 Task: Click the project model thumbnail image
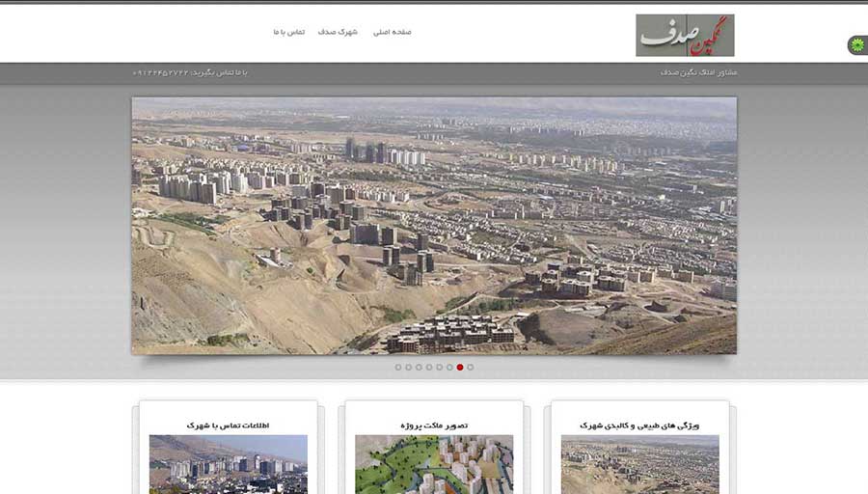click(434, 465)
